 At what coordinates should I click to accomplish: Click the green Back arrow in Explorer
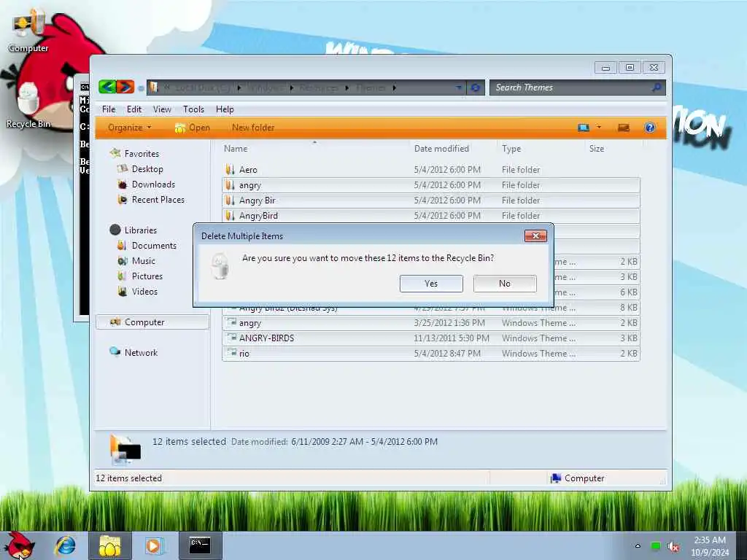point(108,87)
